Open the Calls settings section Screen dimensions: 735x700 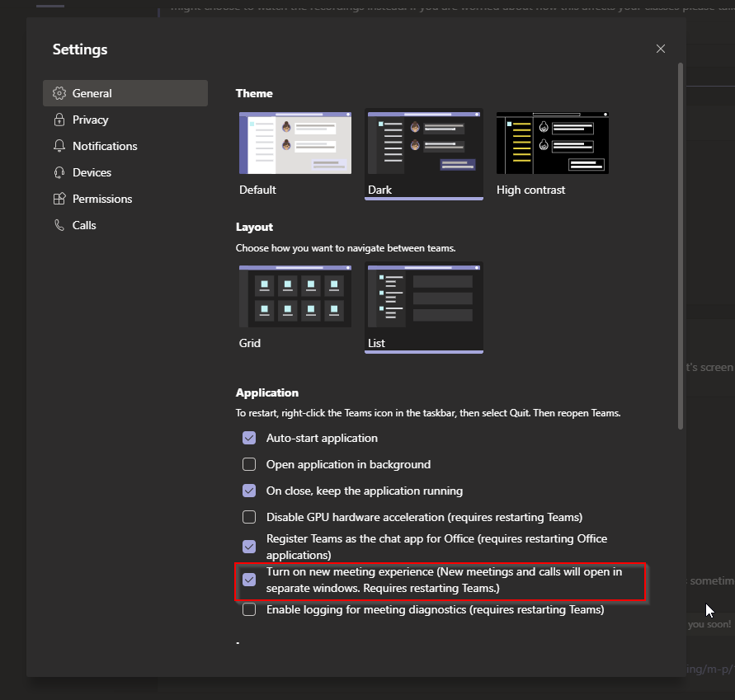pos(85,224)
